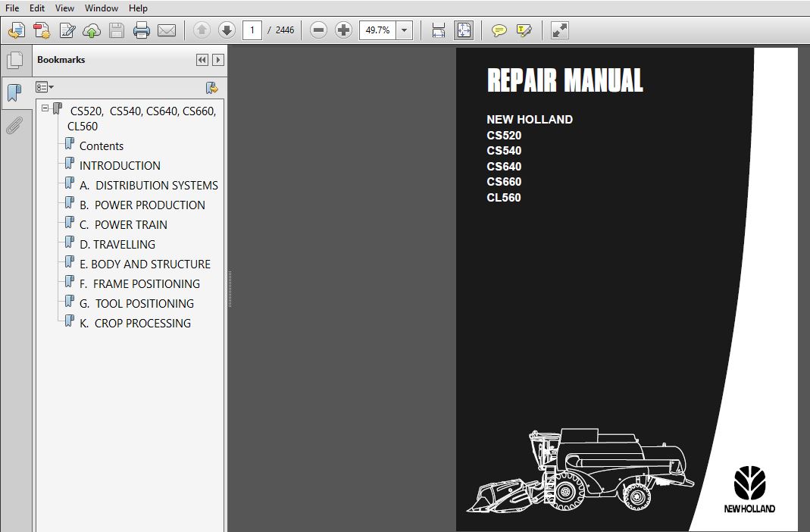The height and width of the screenshot is (532, 810).
Task: Click the Open file toolbar icon
Action: [x=17, y=30]
